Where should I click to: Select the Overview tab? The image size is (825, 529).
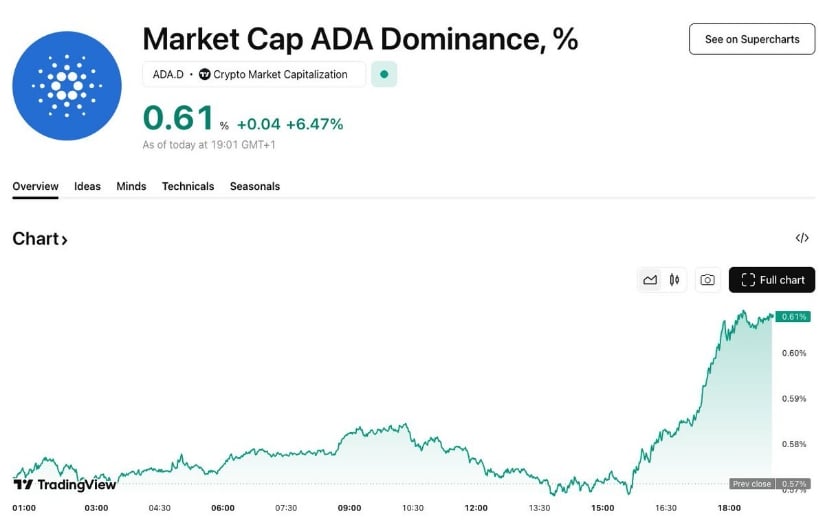point(35,186)
